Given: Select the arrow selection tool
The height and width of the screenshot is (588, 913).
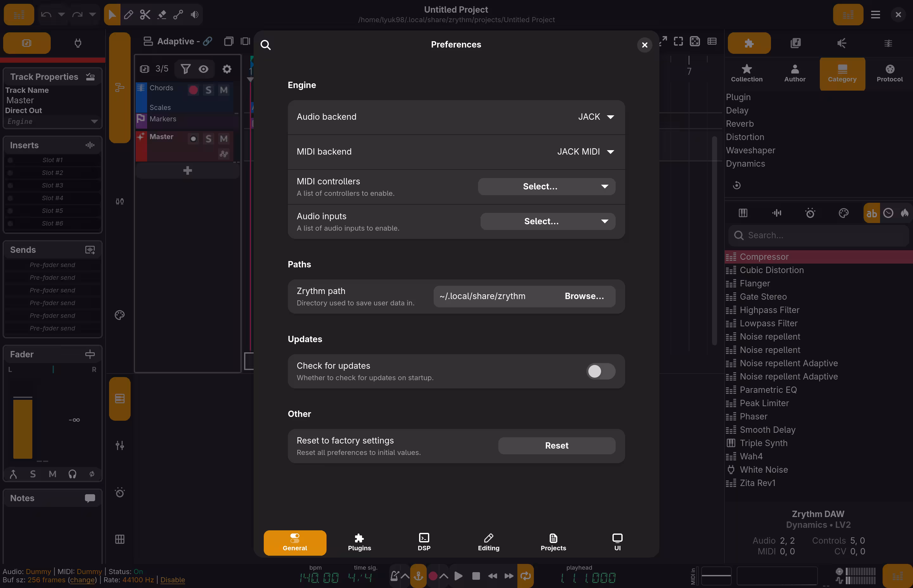Looking at the screenshot, I should (112, 15).
